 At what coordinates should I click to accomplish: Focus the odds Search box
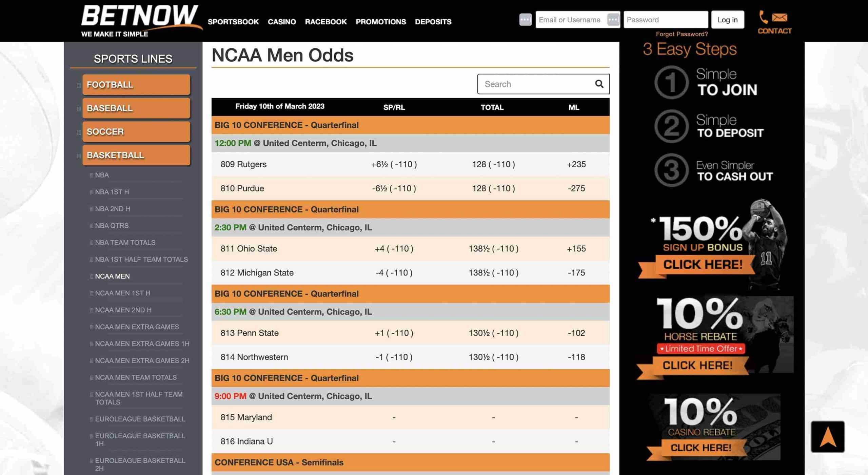pos(543,84)
